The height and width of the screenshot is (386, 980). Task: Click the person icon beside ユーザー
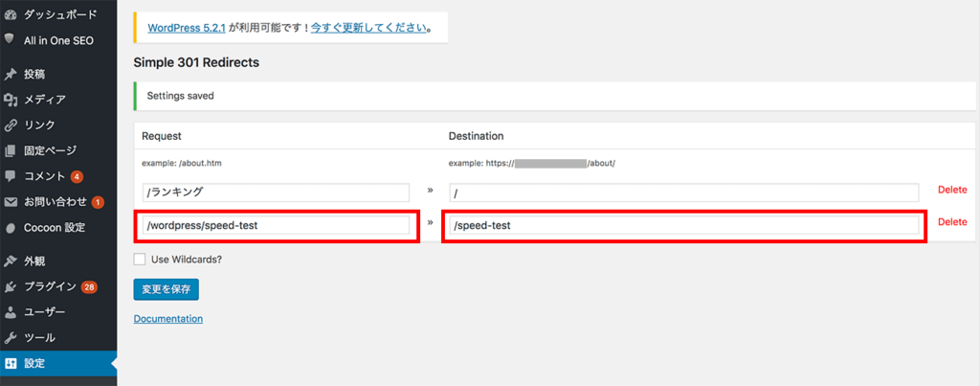click(10, 312)
